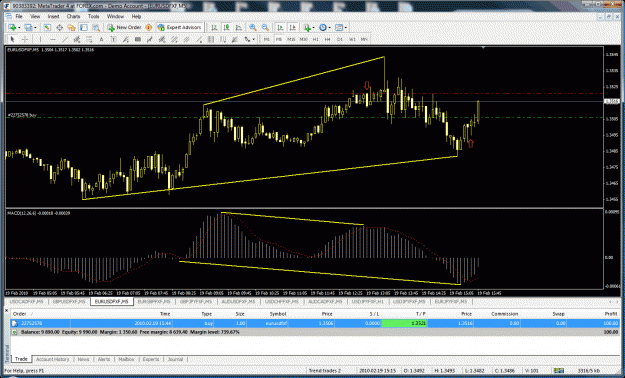
Task: Toggle the Expert Advisors button
Action: click(x=179, y=28)
